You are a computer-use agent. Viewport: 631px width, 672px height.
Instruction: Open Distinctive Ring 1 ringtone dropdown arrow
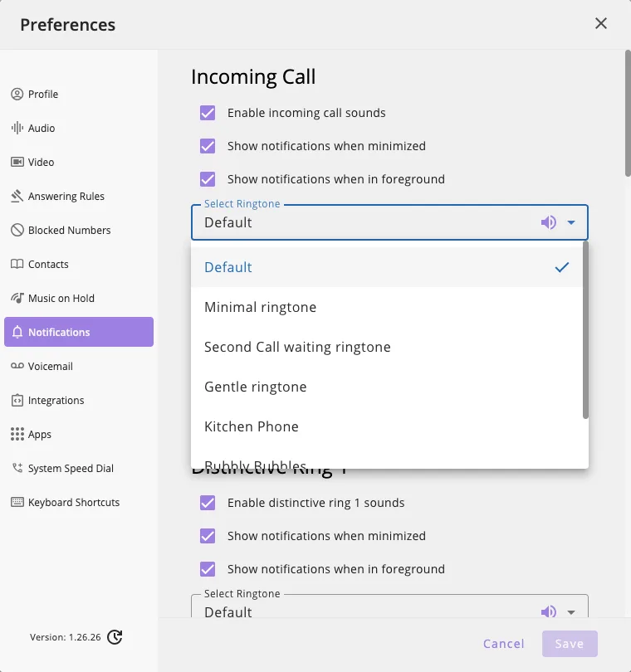[571, 612]
